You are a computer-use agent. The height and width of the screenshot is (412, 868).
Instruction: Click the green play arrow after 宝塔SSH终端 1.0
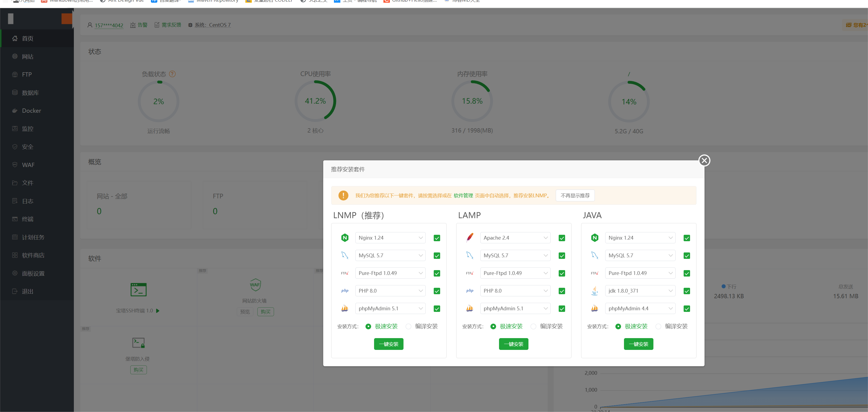[x=158, y=311]
